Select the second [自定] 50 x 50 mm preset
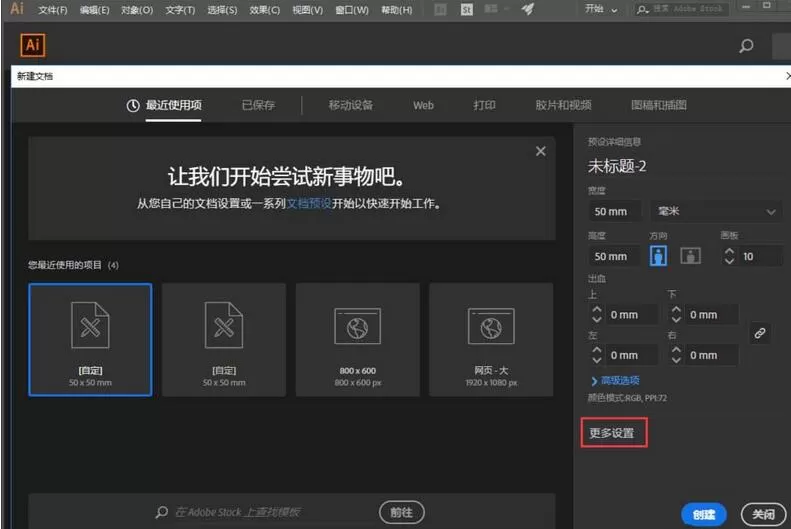 (x=224, y=339)
